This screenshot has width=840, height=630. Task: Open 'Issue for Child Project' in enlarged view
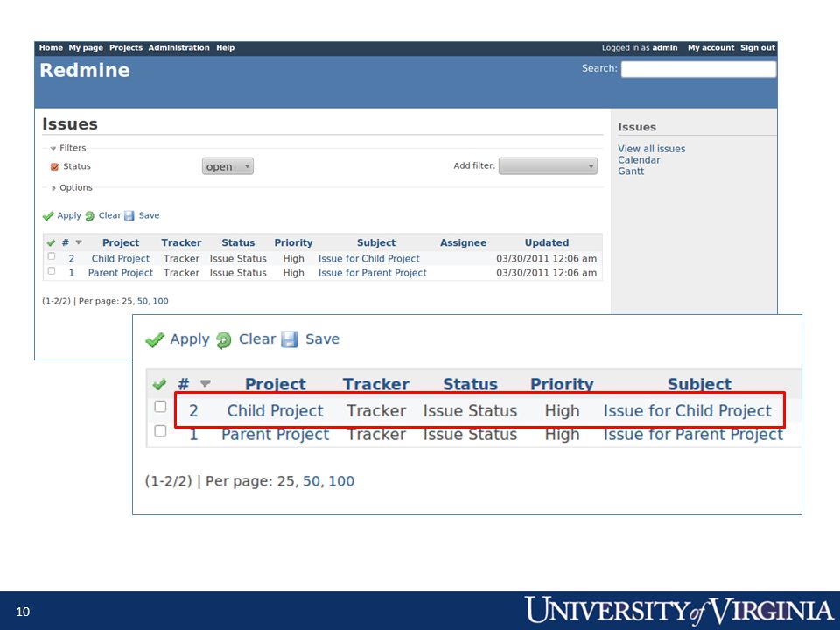click(688, 411)
